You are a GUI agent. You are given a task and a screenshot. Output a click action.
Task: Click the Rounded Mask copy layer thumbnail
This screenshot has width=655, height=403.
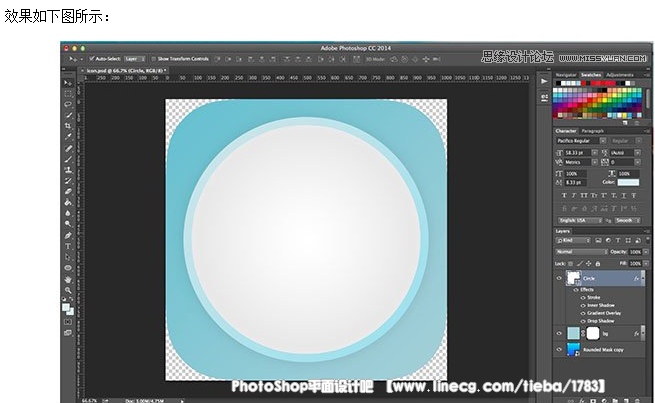(x=573, y=350)
